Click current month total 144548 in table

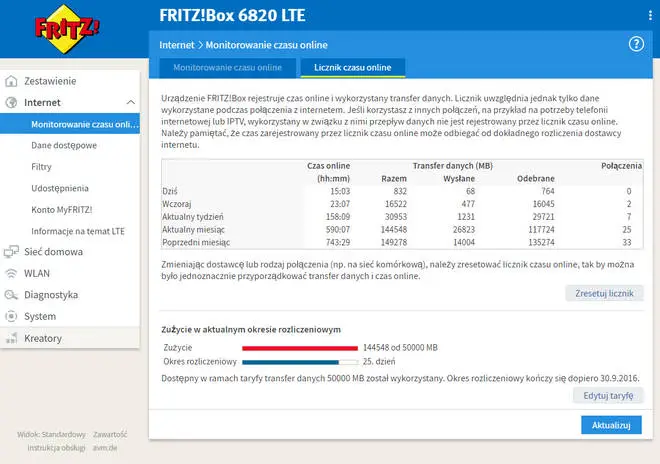[x=394, y=229]
